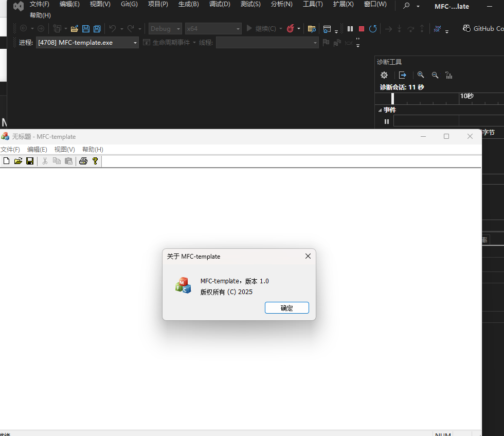Click Break All pause icon in debug toolbar

(350, 29)
